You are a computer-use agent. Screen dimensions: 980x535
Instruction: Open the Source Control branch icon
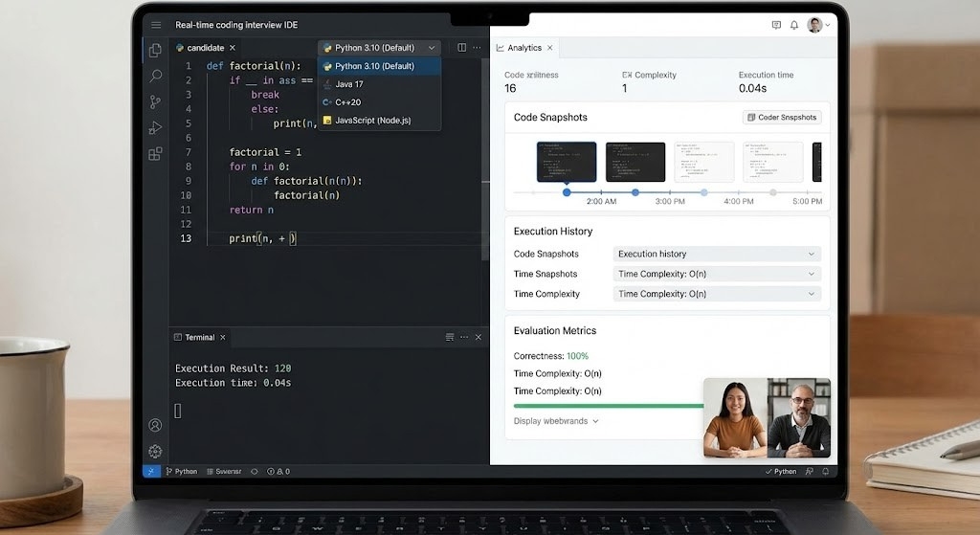coord(154,101)
